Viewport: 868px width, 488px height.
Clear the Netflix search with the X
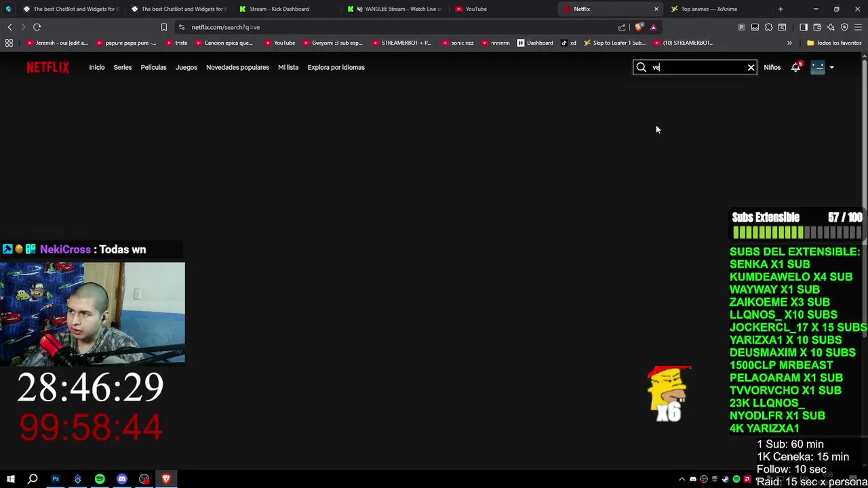click(x=751, y=67)
